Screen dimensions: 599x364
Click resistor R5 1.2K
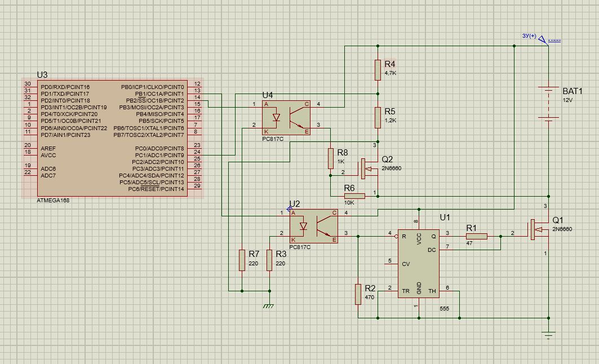(378, 117)
